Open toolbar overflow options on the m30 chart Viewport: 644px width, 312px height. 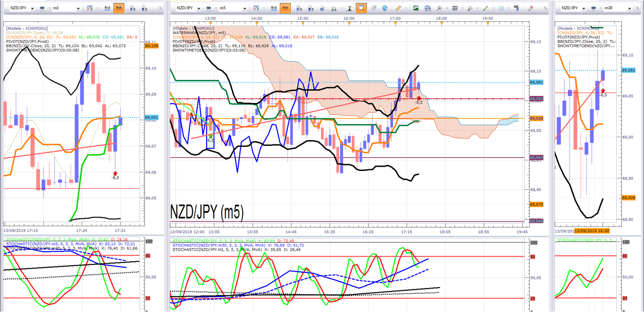pos(638,8)
